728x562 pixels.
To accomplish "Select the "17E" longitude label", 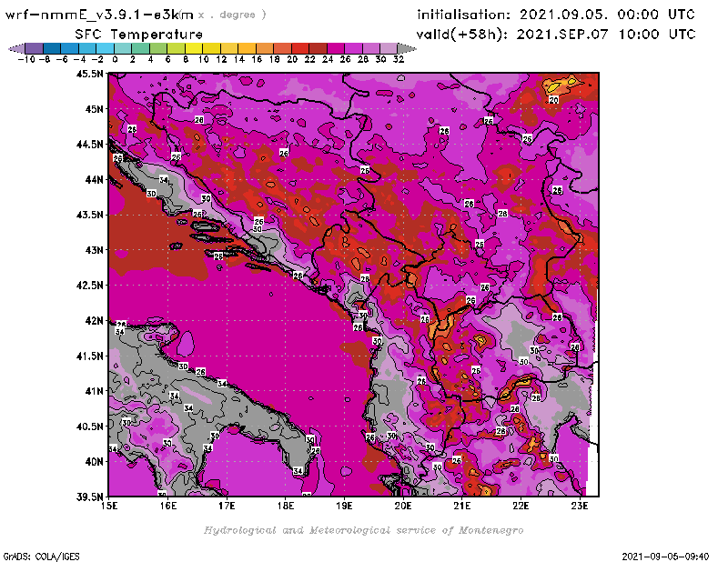I will coord(227,506).
